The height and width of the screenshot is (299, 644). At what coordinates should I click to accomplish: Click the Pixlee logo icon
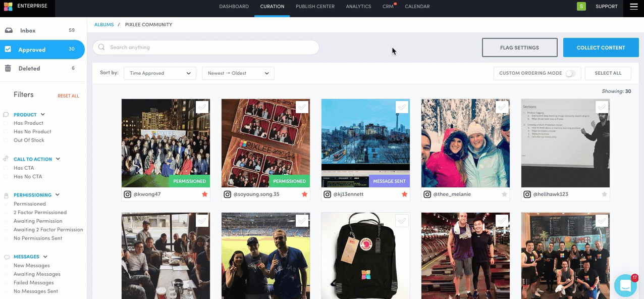pos(8,7)
